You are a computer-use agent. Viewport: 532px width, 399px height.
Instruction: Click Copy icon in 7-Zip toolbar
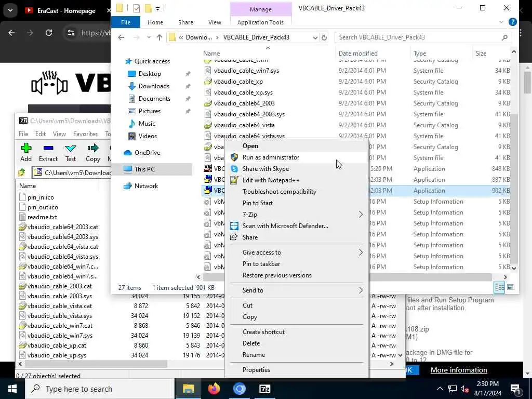92,148
